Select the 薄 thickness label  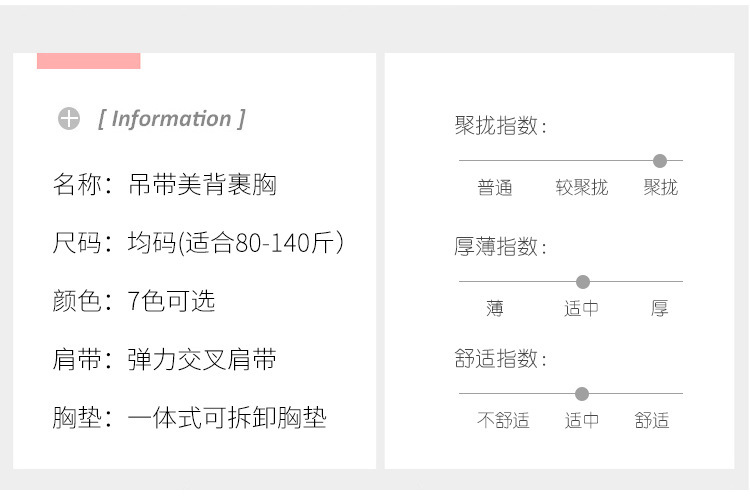click(x=495, y=309)
